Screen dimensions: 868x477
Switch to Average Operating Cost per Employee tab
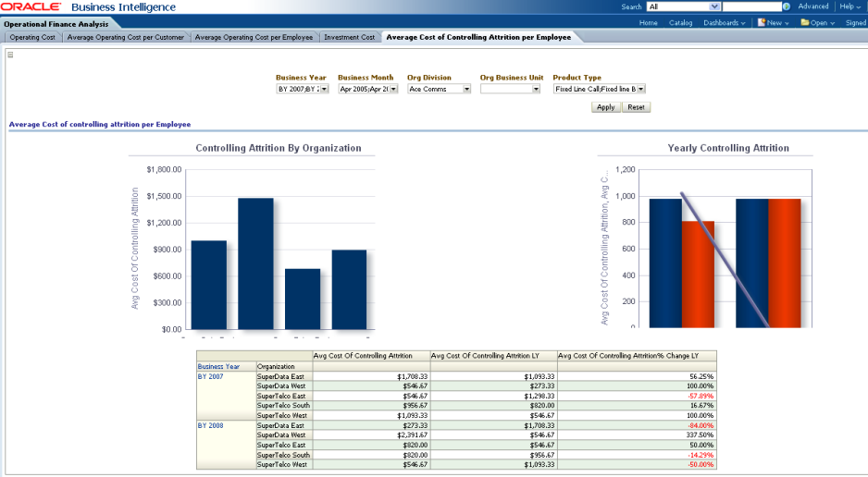(254, 37)
